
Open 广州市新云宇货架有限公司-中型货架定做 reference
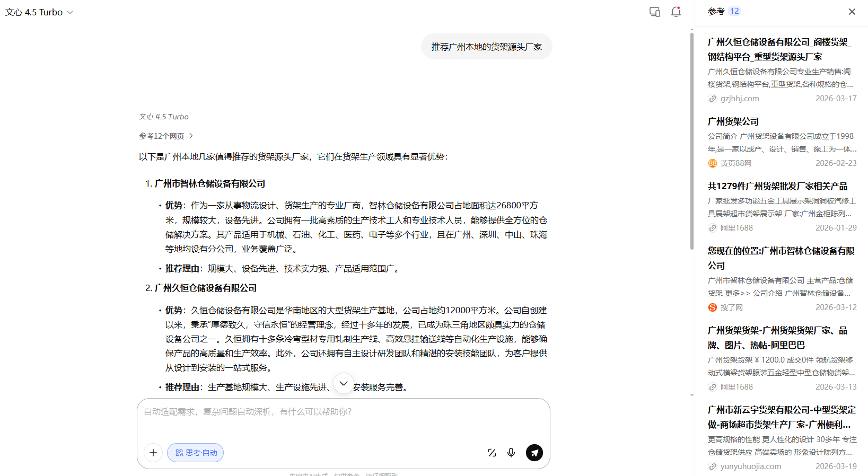point(782,417)
